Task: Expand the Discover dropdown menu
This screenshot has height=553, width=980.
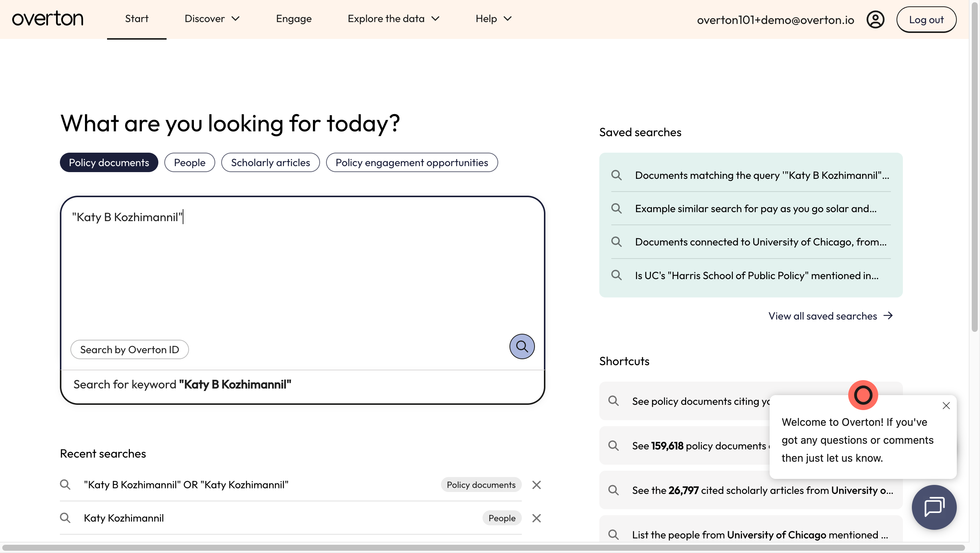Action: (212, 19)
